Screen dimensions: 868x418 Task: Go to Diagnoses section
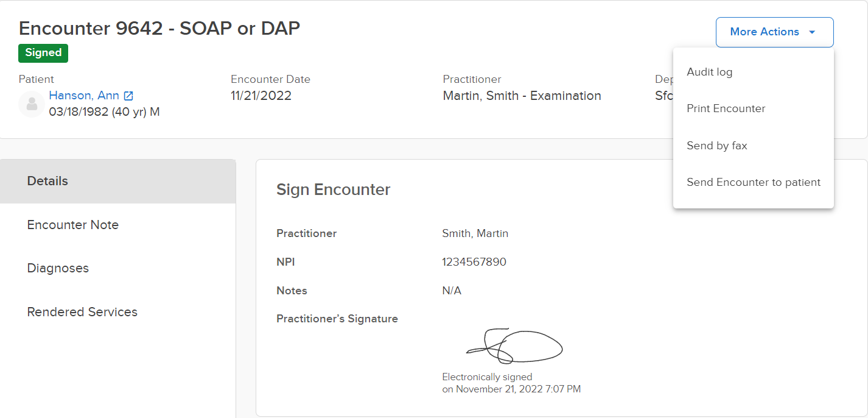point(118,268)
